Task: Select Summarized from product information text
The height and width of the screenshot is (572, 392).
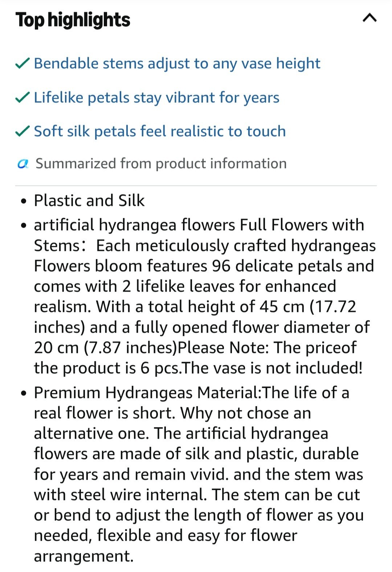Action: pyautogui.click(x=161, y=164)
